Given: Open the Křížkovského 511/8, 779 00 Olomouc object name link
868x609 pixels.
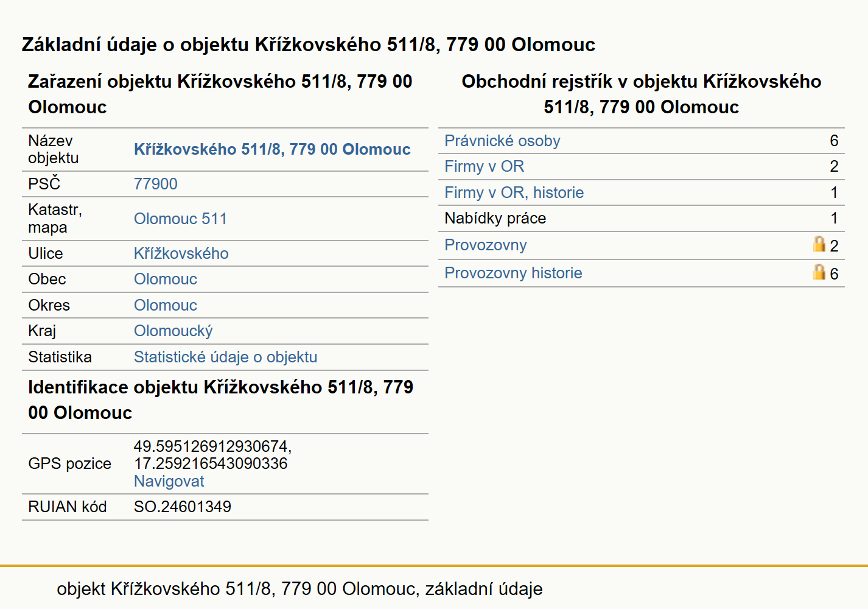Looking at the screenshot, I should tap(272, 149).
